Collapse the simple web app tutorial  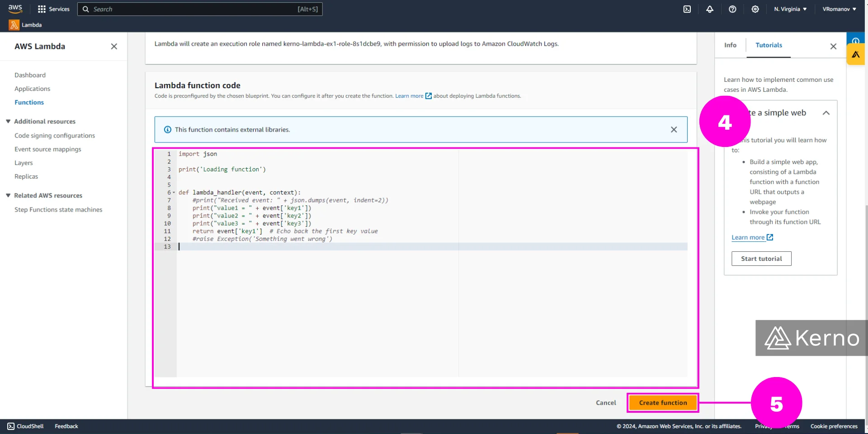click(x=826, y=113)
